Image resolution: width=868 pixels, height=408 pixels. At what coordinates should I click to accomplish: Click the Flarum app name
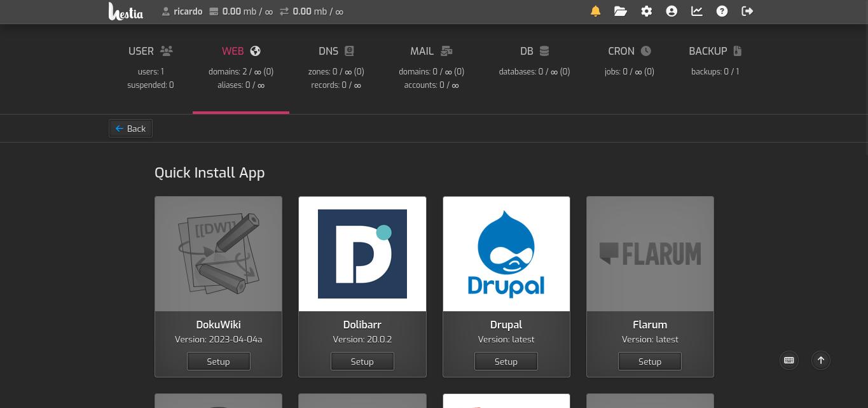(649, 325)
